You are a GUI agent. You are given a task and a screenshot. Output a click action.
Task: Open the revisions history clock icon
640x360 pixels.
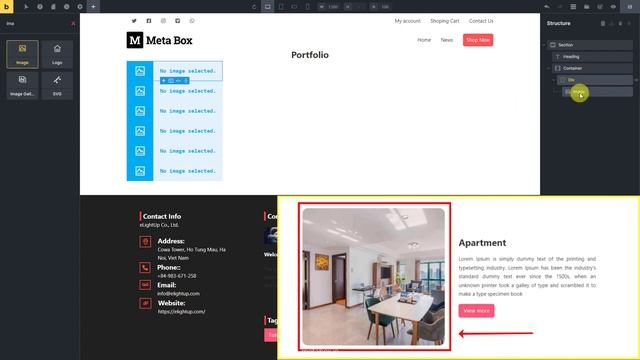[x=67, y=7]
